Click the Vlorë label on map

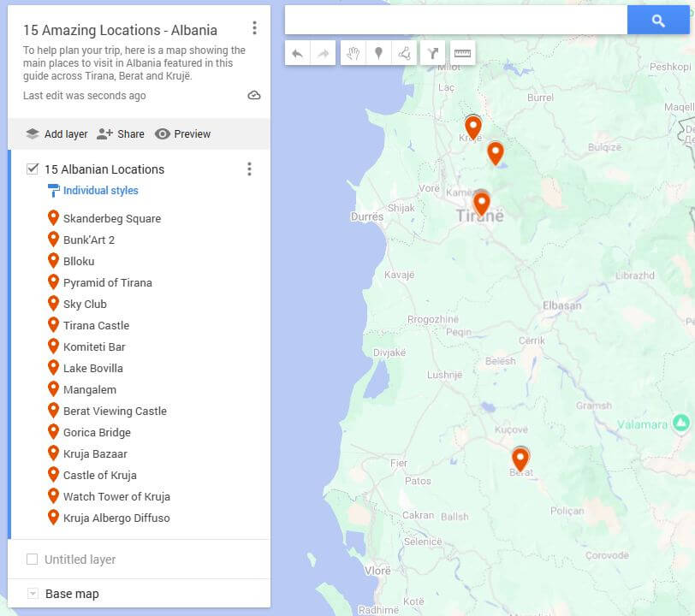377,571
